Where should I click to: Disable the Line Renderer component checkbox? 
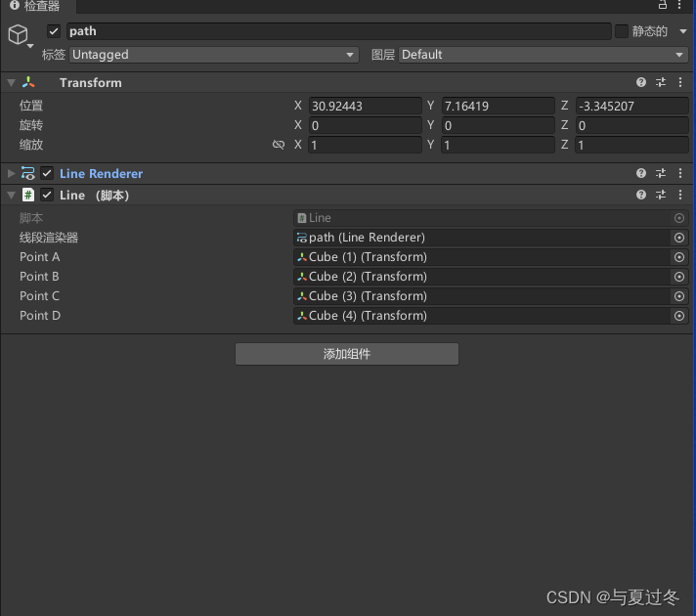pos(47,173)
